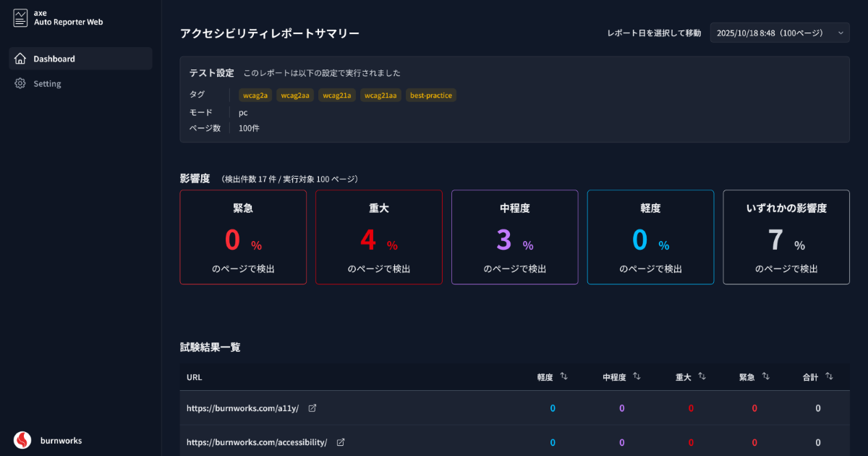This screenshot has height=456, width=868.
Task: Sort by 中程度 column arrows icon
Action: point(637,376)
